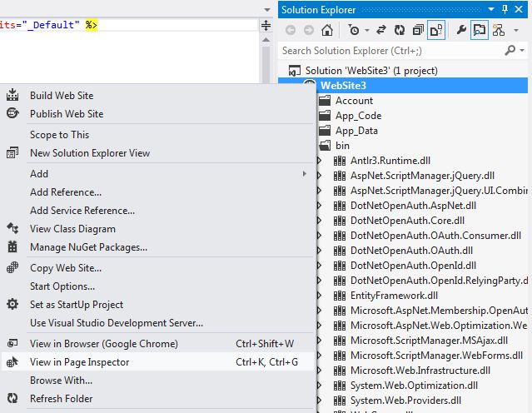Click the Forward arrow in Solution Explorer toolbar
The height and width of the screenshot is (413, 532).
point(309,30)
